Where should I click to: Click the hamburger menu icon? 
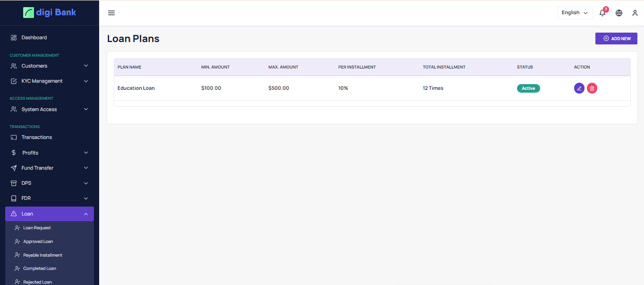point(111,13)
